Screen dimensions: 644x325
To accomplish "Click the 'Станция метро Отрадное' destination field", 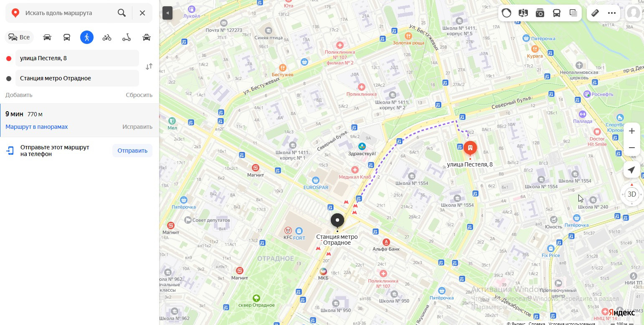I will (77, 78).
